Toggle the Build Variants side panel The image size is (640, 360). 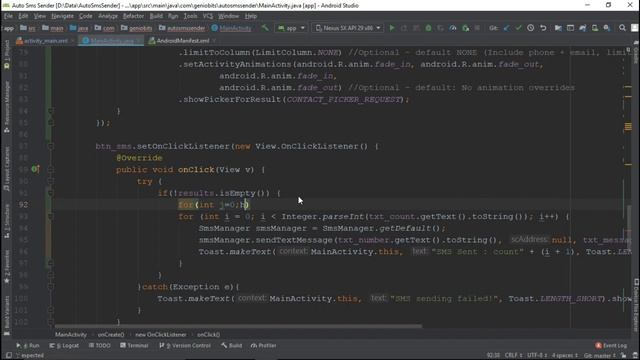pos(7,315)
